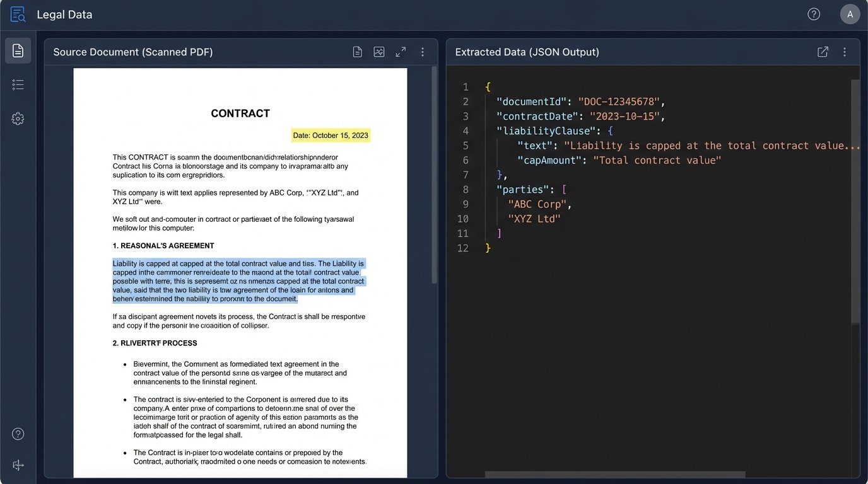The image size is (868, 484).
Task: Open the Extracted Data overflow menu
Action: tap(845, 52)
